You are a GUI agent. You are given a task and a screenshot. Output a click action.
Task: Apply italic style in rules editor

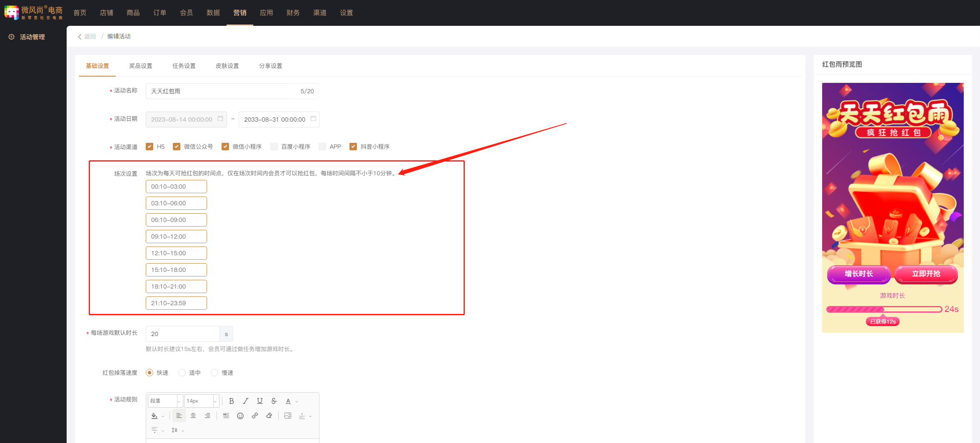tap(246, 401)
